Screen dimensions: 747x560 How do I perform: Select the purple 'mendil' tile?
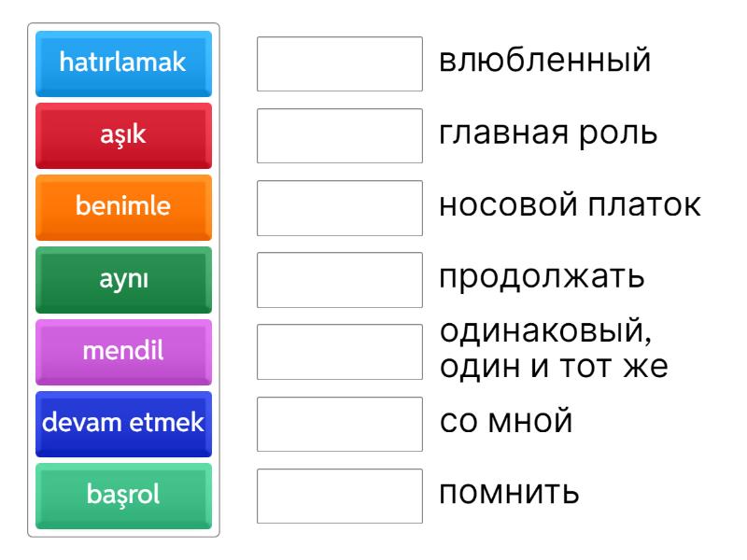coord(123,351)
